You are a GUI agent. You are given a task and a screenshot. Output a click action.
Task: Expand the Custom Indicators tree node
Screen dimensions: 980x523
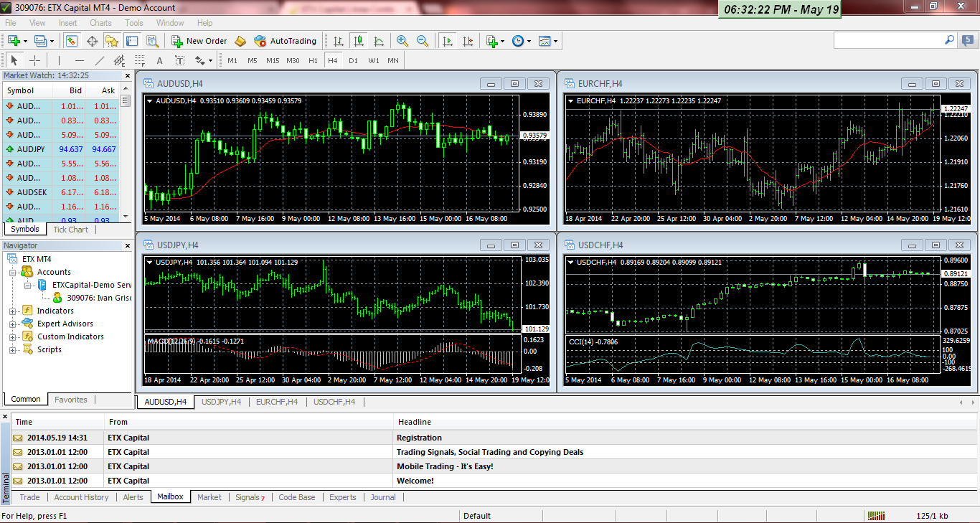coord(12,337)
